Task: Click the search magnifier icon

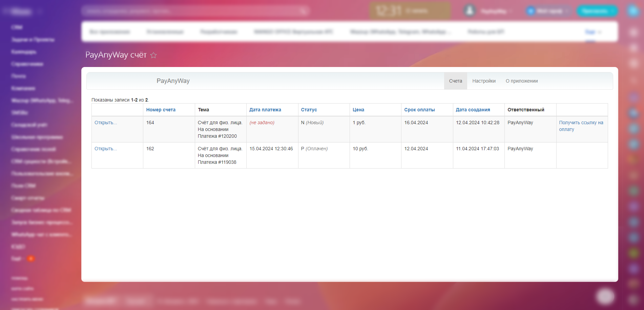Action: (303, 11)
